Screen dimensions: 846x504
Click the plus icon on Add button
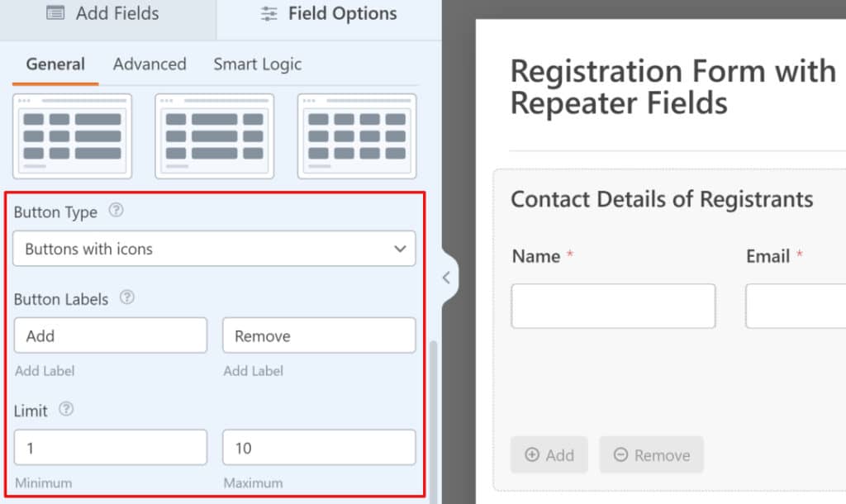tap(532, 454)
